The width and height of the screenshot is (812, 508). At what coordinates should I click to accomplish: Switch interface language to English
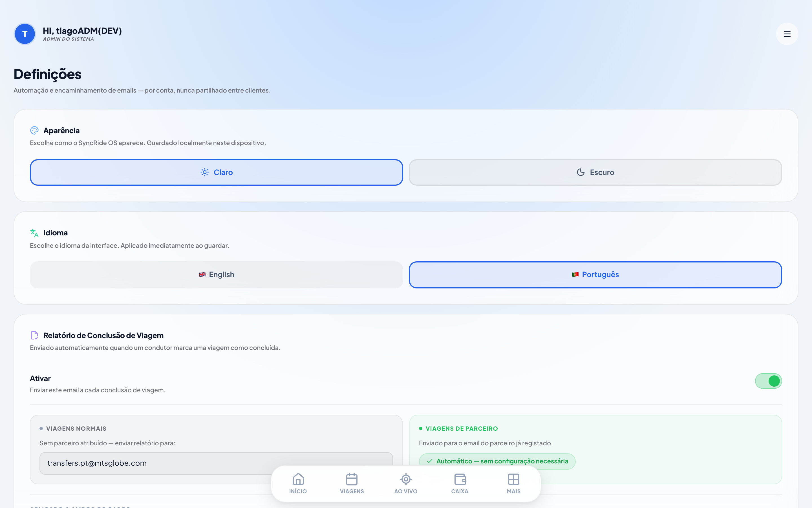coord(217,275)
